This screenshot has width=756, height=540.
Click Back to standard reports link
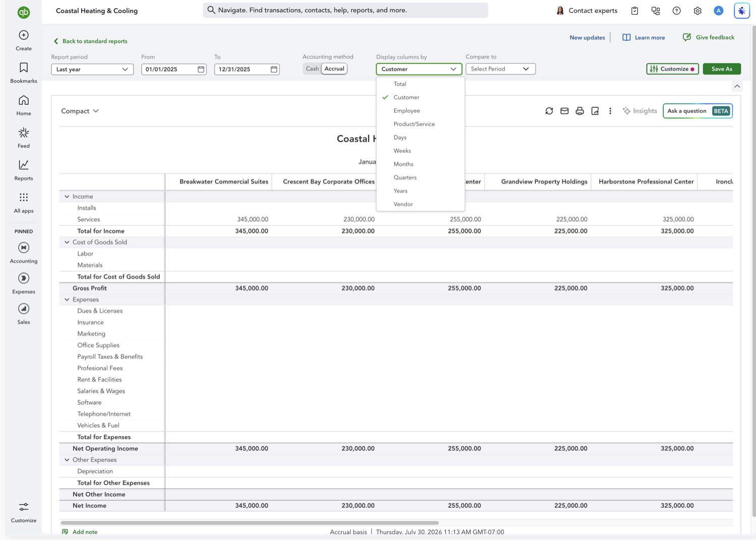[90, 41]
